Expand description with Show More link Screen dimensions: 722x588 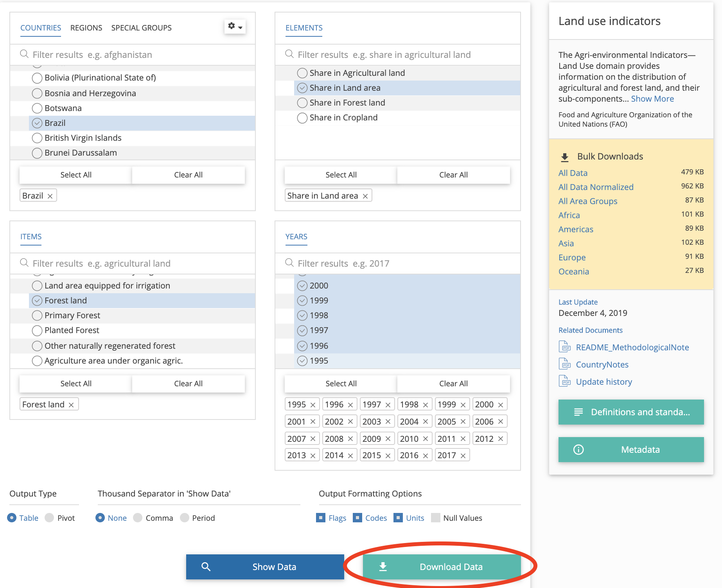(652, 99)
